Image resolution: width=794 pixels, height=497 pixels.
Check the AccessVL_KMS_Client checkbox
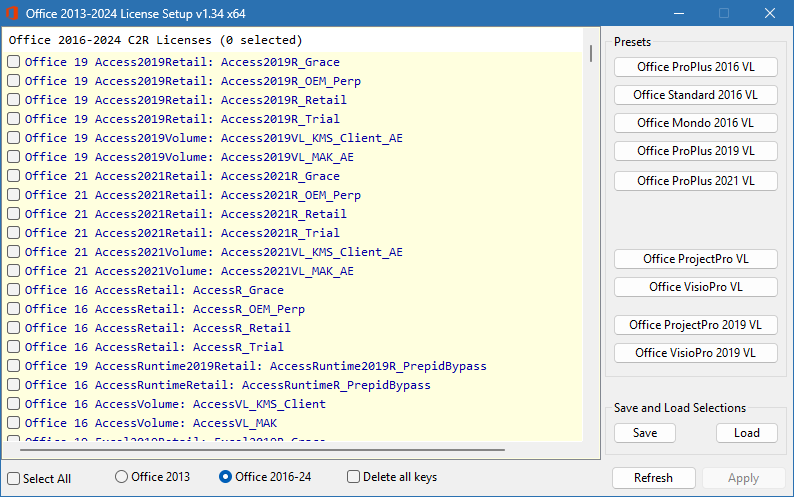click(x=14, y=404)
